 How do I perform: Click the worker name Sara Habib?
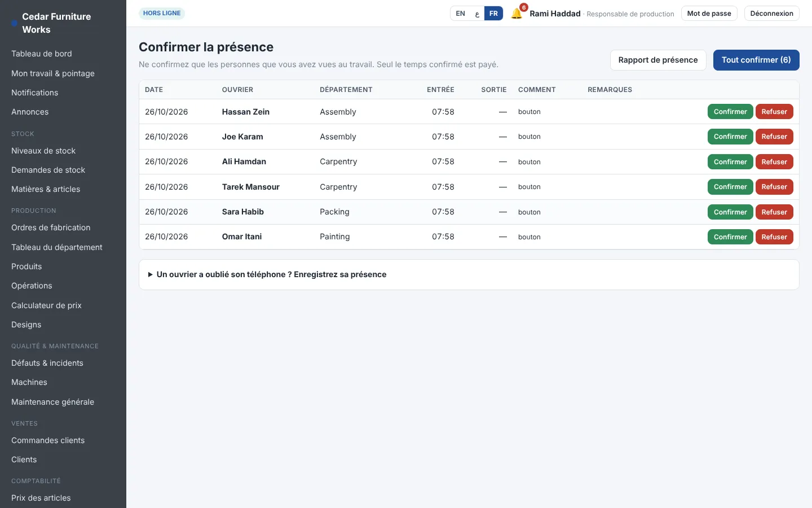coord(243,212)
